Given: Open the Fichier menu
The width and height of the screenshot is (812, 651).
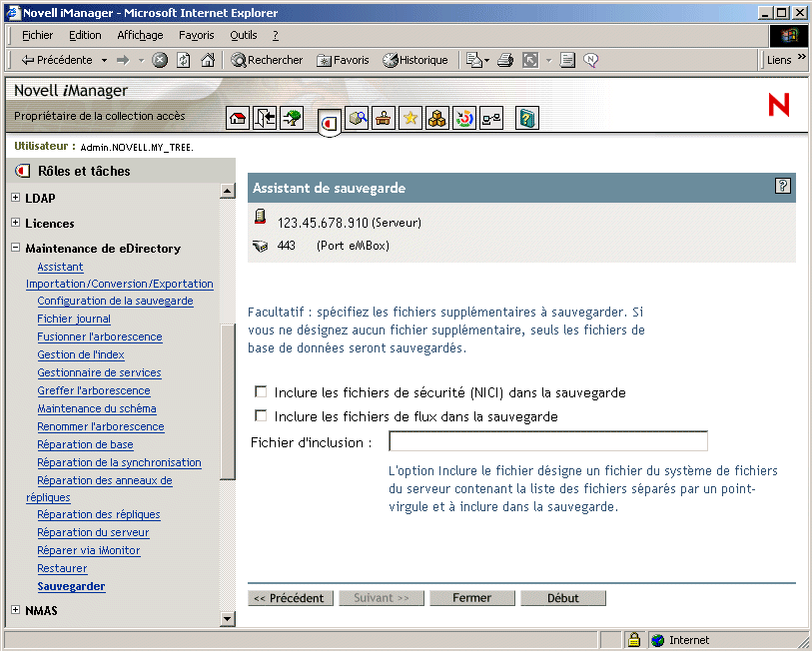Looking at the screenshot, I should pyautogui.click(x=37, y=35).
